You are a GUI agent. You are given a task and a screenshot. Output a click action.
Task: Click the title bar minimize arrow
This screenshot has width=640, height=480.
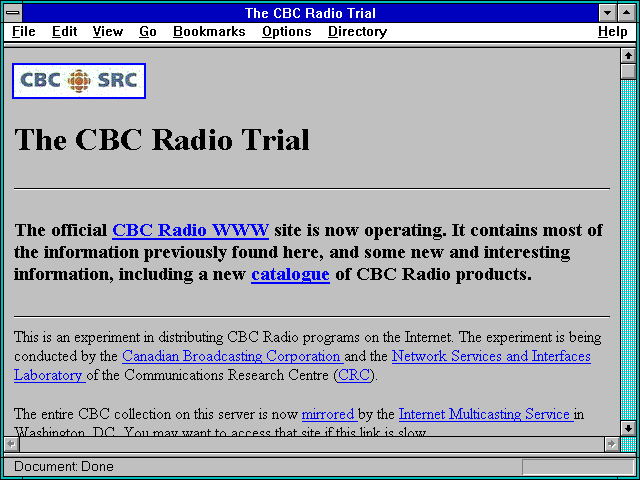pos(607,13)
